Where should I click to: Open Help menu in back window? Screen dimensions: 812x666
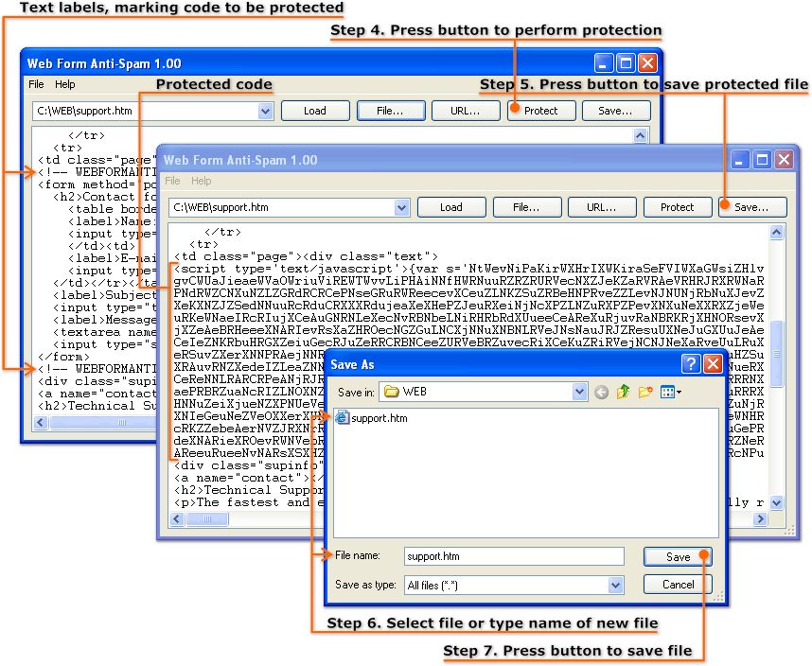tap(64, 84)
